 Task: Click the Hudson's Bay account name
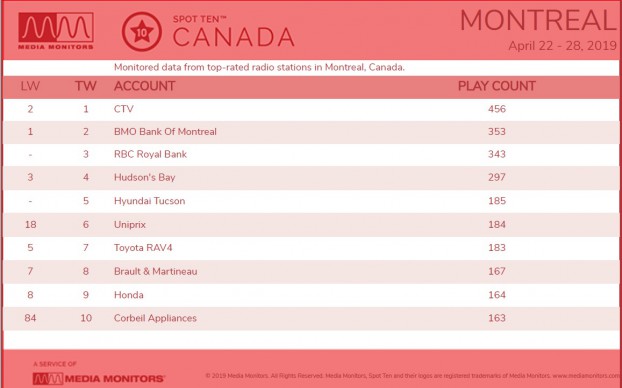(144, 177)
